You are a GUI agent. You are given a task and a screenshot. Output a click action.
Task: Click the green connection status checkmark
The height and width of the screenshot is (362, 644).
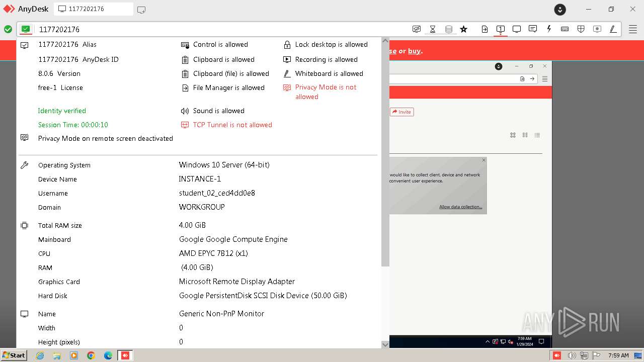click(x=8, y=29)
